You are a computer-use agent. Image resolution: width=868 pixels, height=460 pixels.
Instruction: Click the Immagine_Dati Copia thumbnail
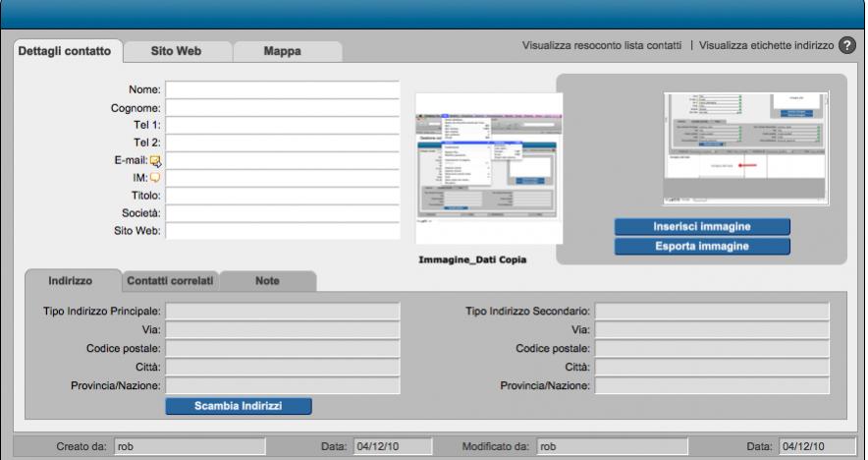(488, 167)
